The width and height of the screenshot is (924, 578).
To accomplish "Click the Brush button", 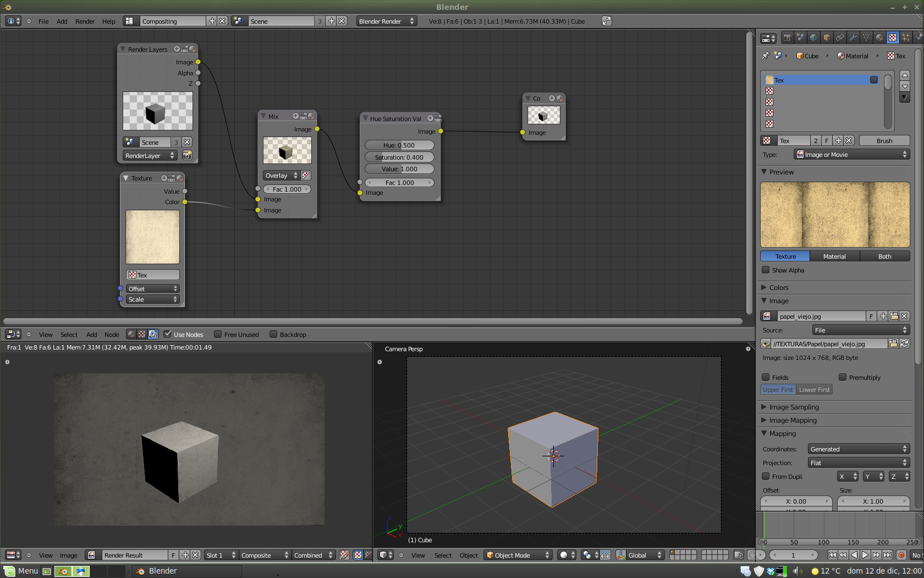I will (884, 140).
